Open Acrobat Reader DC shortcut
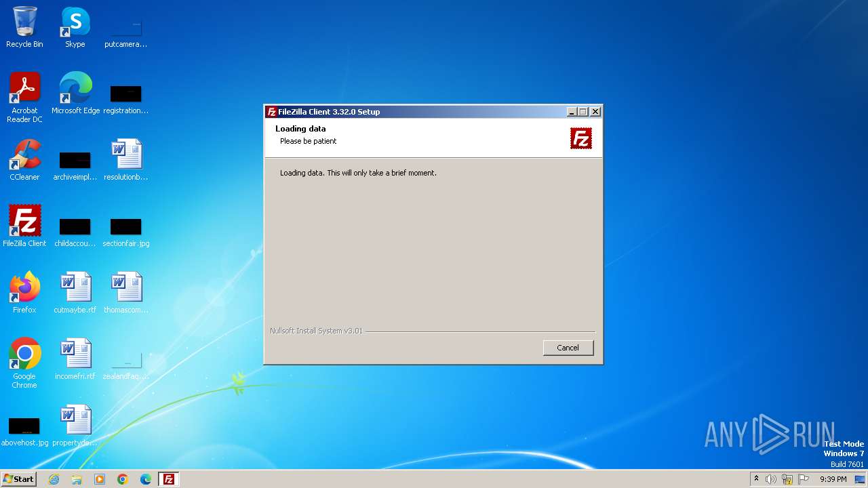Image resolution: width=868 pixels, height=488 pixels. pyautogui.click(x=24, y=98)
